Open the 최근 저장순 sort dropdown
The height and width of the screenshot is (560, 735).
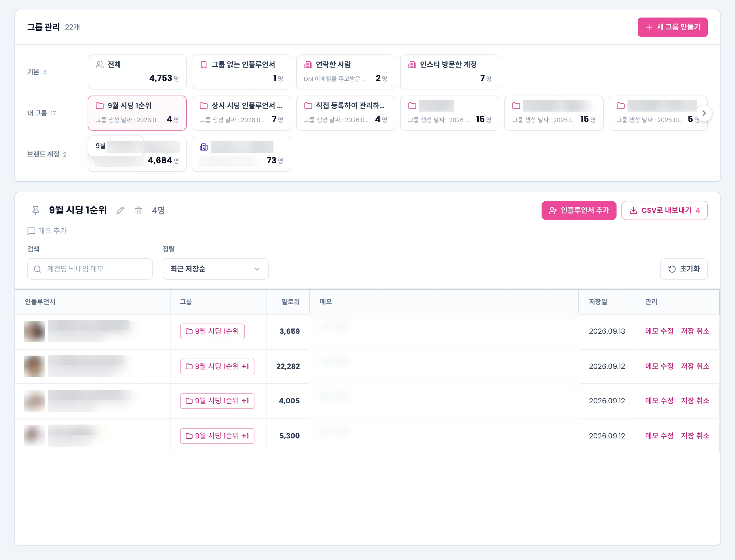[x=215, y=269]
